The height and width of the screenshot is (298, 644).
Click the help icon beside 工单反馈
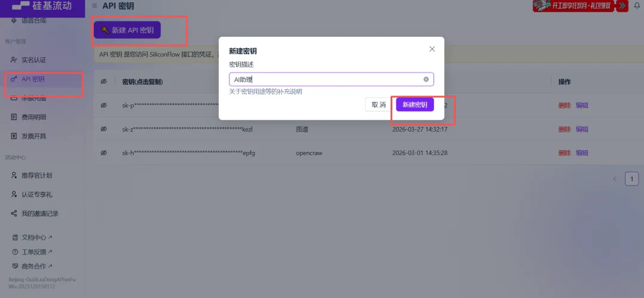tap(15, 252)
